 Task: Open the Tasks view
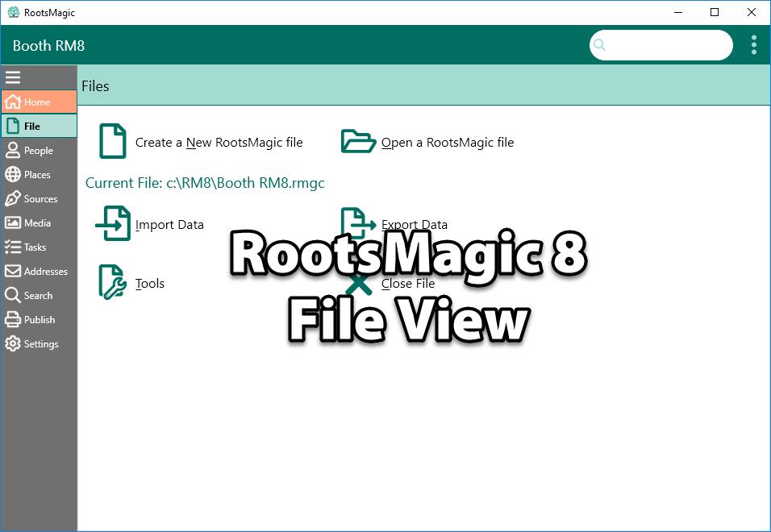pos(39,247)
